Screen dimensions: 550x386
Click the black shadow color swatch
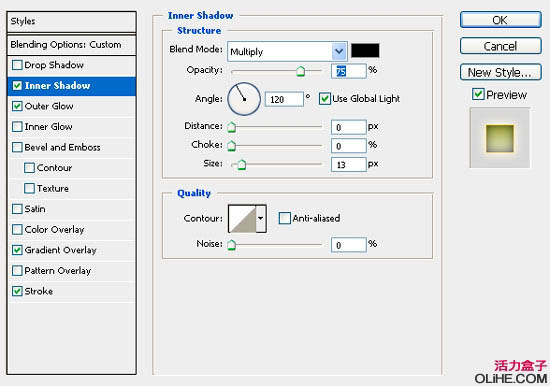(x=365, y=51)
